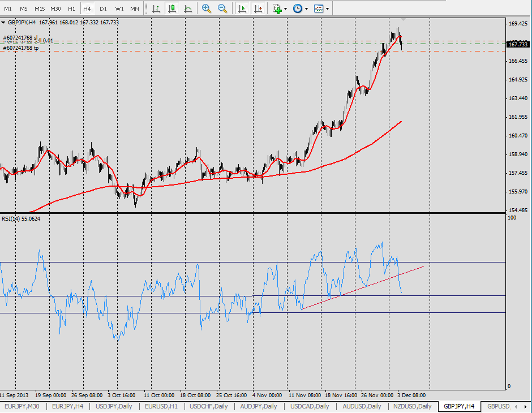
Task: Click the #607241768 tp order label
Action: click(x=21, y=48)
